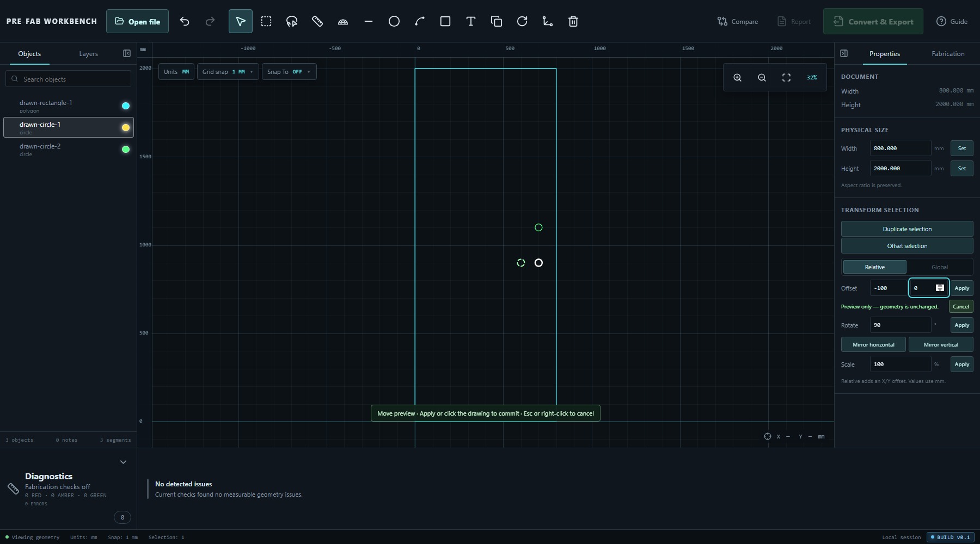Image resolution: width=980 pixels, height=544 pixels.
Task: Collapse the left Objects panel
Action: pyautogui.click(x=127, y=53)
